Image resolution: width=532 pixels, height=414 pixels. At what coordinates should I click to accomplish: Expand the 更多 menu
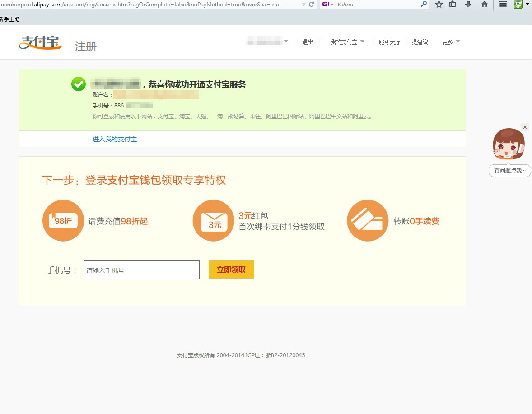[x=451, y=42]
